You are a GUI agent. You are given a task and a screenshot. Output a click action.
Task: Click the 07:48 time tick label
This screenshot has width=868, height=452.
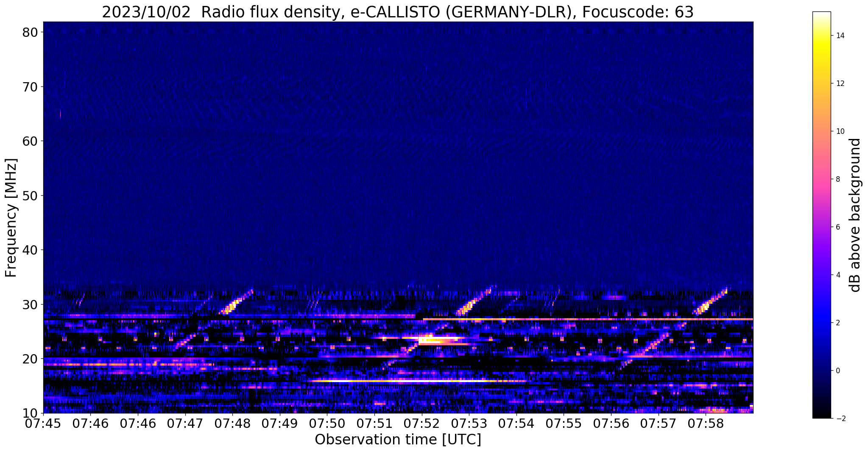(x=232, y=424)
